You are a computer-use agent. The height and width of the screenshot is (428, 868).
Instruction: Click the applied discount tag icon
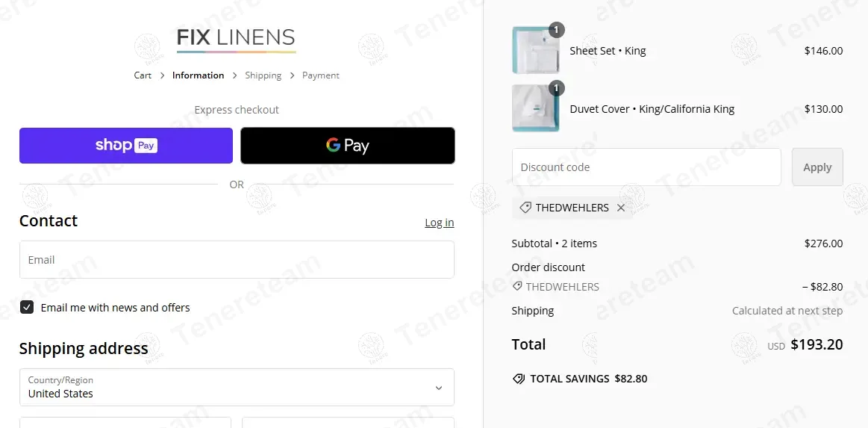525,208
